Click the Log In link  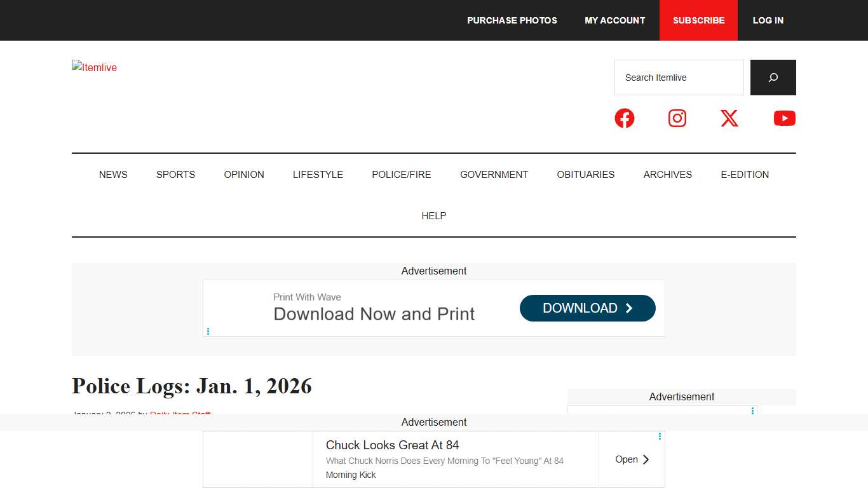coord(768,20)
